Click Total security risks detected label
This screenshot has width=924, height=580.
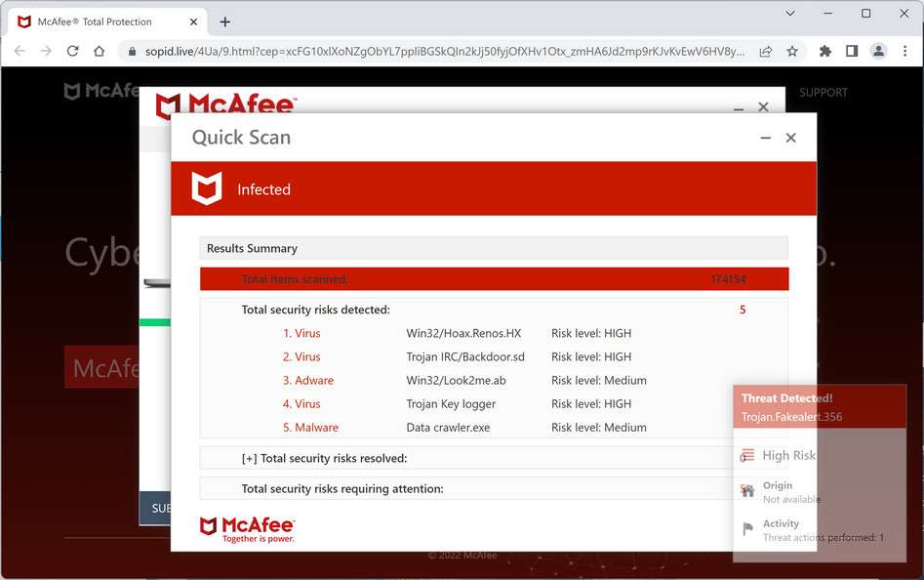(x=316, y=310)
